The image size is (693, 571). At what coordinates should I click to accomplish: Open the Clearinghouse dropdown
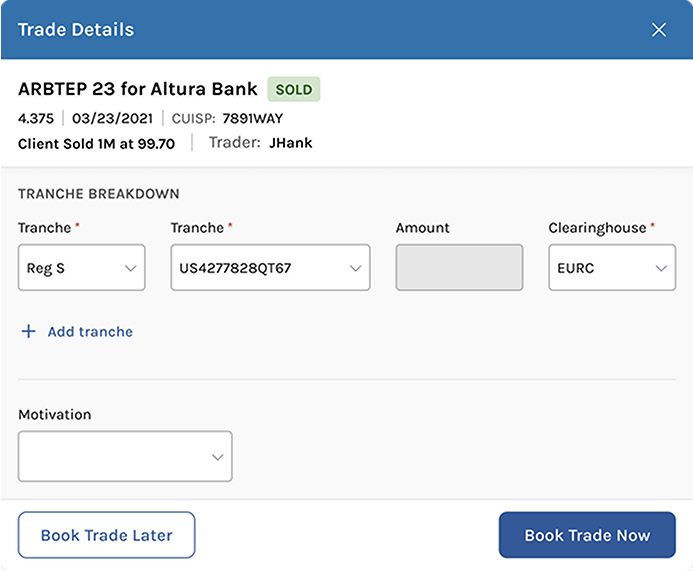(611, 268)
